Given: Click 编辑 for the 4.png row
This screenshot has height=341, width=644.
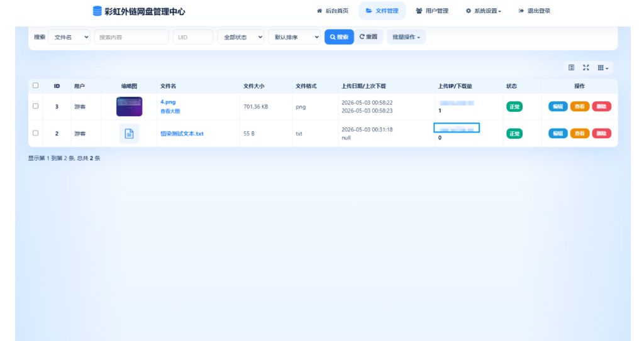Looking at the screenshot, I should pos(558,107).
